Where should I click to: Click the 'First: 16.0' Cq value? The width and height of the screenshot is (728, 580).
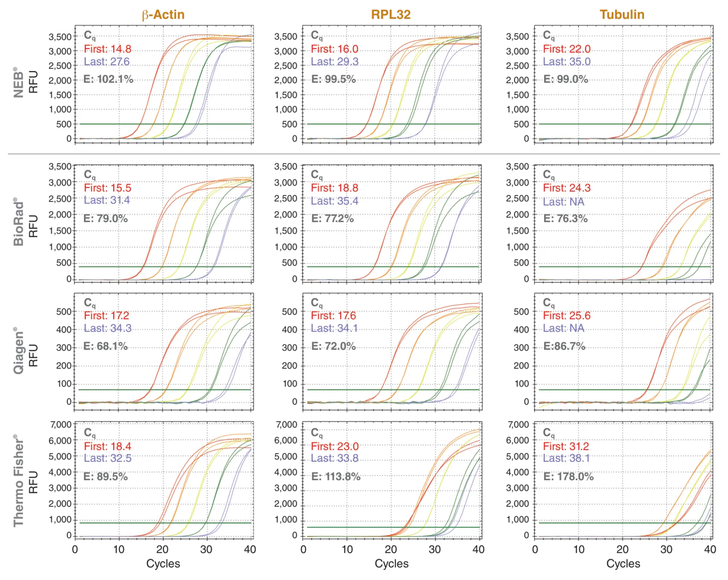click(335, 49)
